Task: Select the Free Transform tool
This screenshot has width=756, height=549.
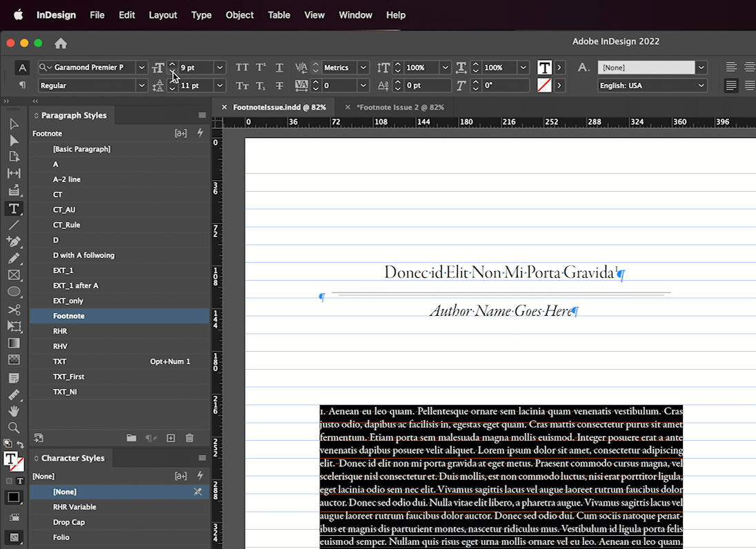Action: [x=14, y=326]
